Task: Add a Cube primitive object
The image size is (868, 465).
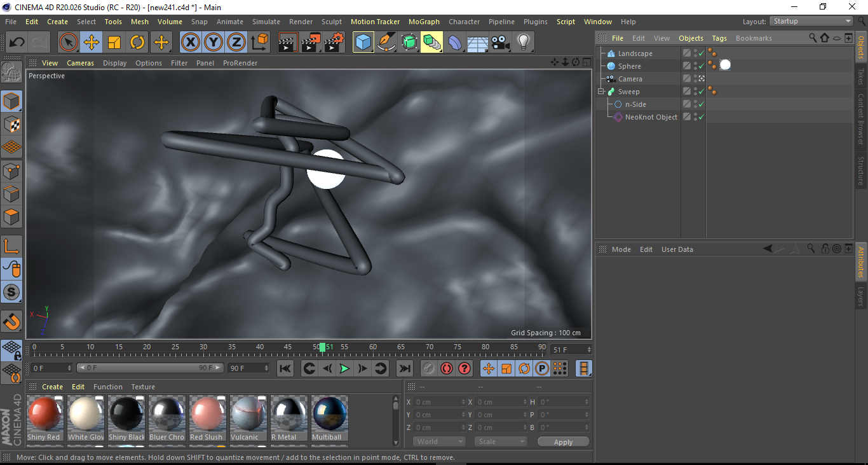Action: [363, 43]
